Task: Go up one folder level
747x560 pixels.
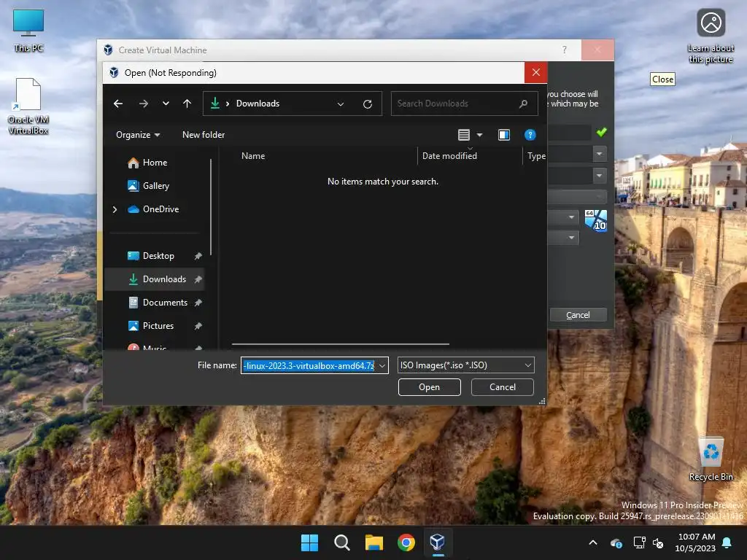Action: (x=187, y=104)
